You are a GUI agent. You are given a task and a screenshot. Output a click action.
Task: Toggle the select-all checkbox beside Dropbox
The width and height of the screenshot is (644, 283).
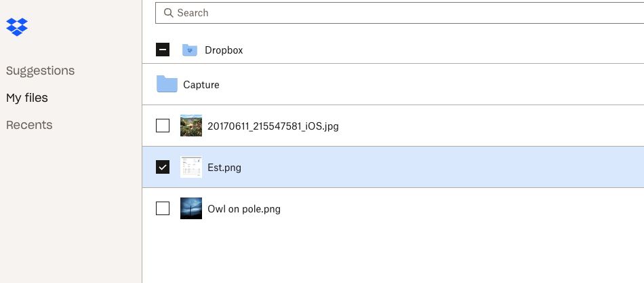click(x=163, y=50)
